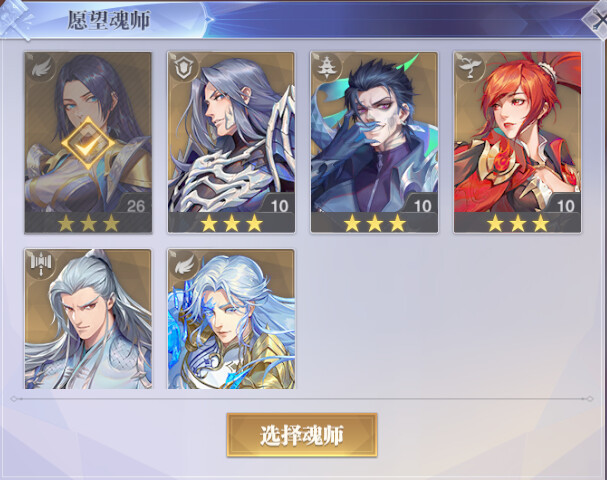Viewport: 607px width, 480px height.
Task: Click the 愿望魂师 title header
Action: (109, 19)
